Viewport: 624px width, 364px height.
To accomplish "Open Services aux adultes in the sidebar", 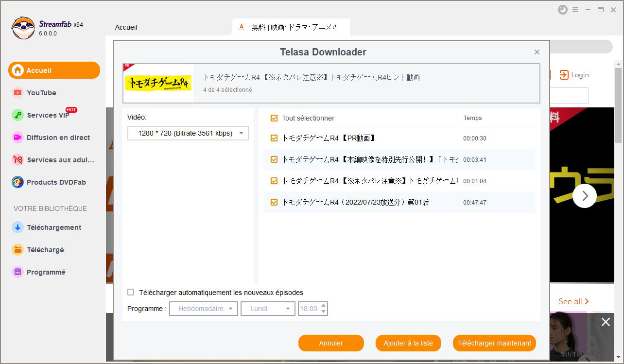I will click(54, 160).
